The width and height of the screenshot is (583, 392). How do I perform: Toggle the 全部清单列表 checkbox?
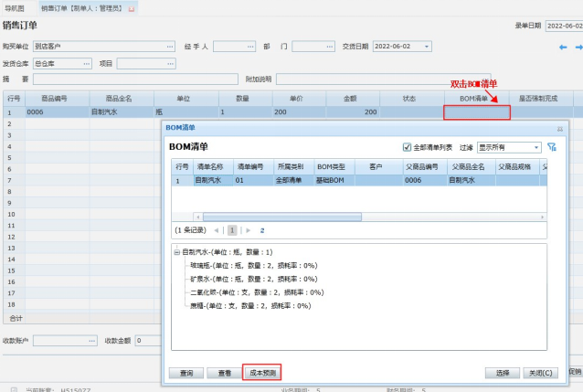coord(407,147)
